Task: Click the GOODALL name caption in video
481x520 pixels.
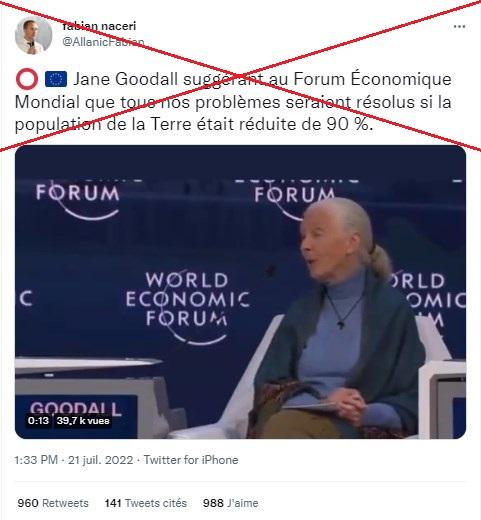Action: [76, 409]
